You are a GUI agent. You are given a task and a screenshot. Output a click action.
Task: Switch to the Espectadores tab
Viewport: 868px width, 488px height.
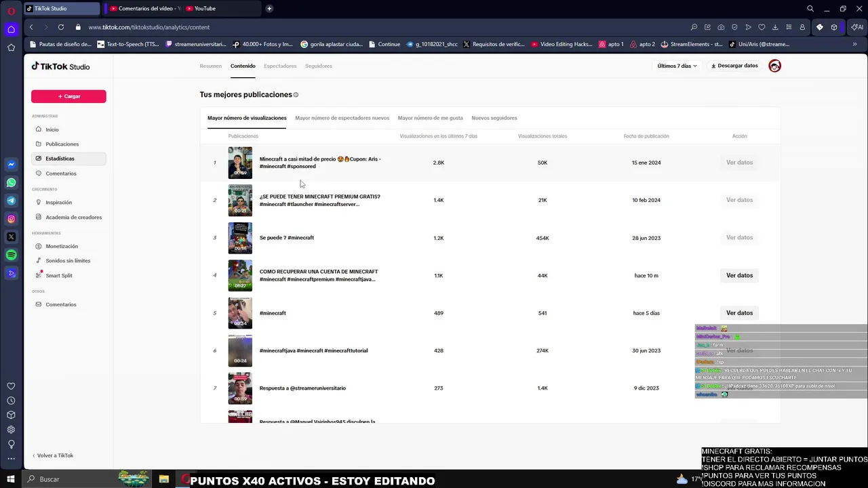pyautogui.click(x=280, y=66)
